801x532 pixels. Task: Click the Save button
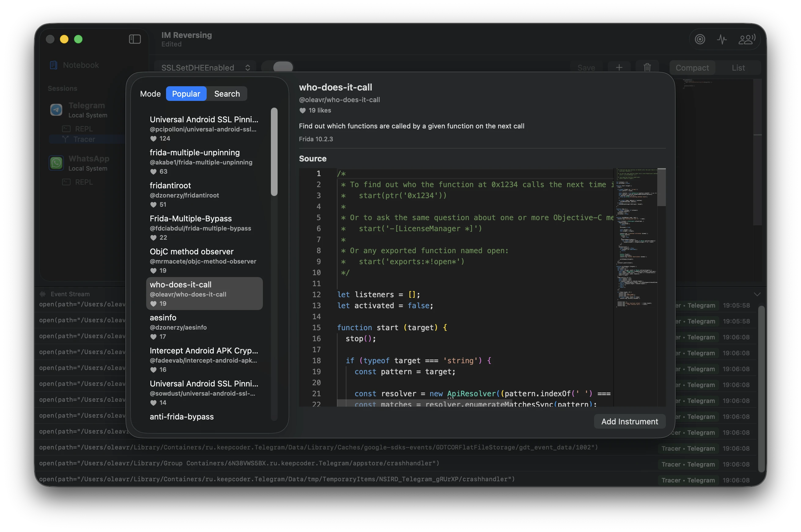[586, 68]
